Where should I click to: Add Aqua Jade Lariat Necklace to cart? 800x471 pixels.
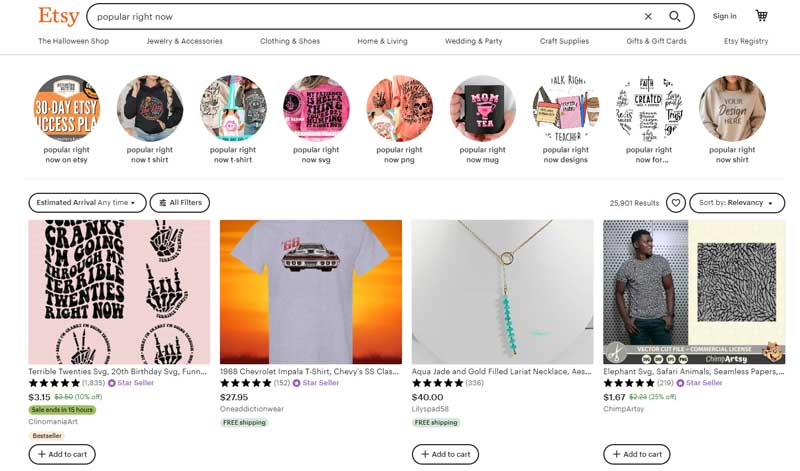pyautogui.click(x=445, y=454)
